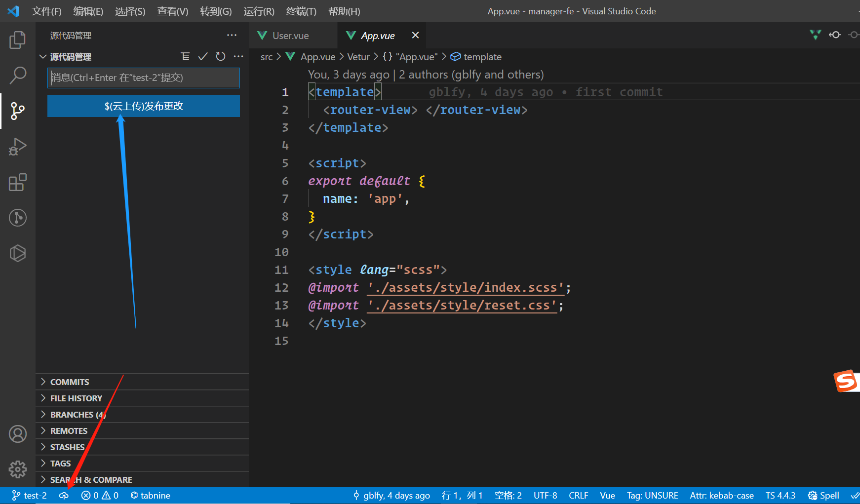Expand the BRANCHES (4) section
The width and height of the screenshot is (860, 504).
tap(142, 414)
